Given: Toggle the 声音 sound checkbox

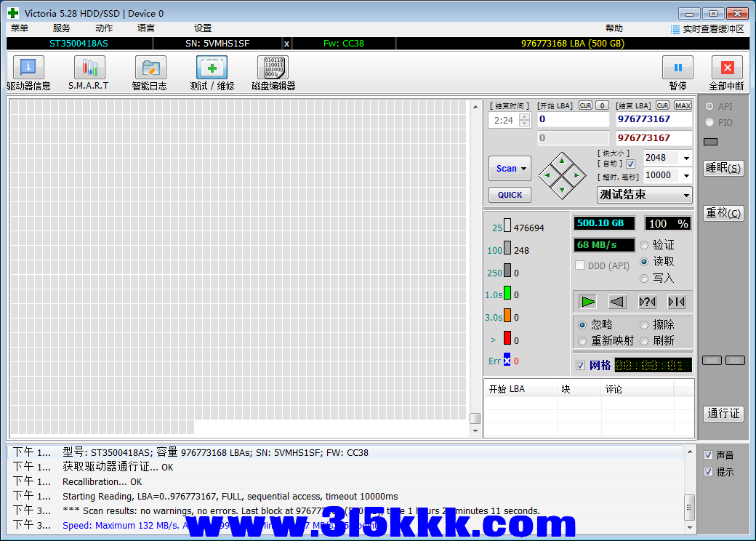Looking at the screenshot, I should tap(709, 455).
